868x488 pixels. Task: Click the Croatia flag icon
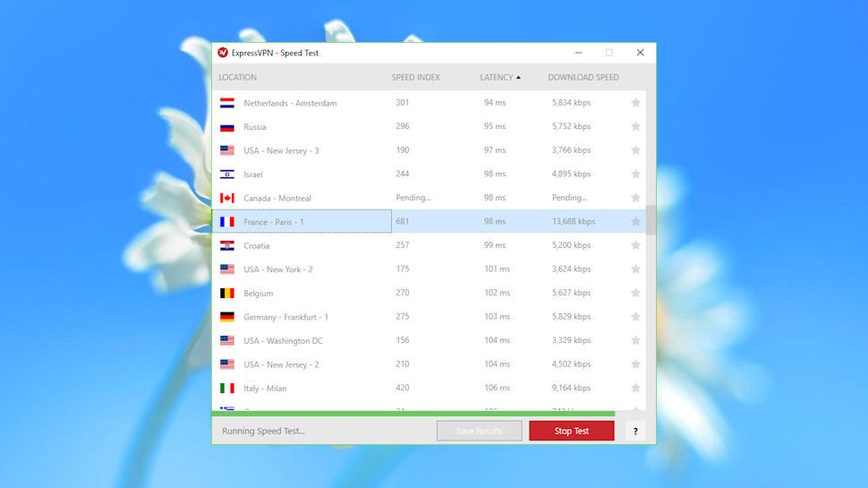click(227, 245)
